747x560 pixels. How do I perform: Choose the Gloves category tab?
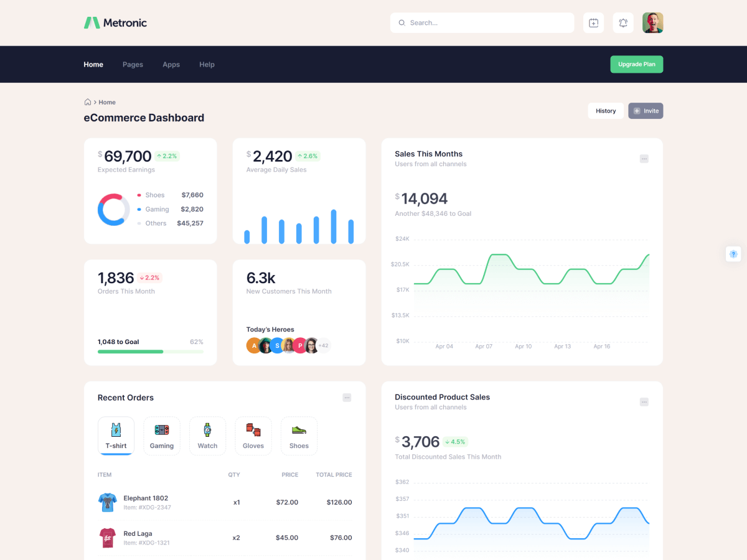click(253, 436)
